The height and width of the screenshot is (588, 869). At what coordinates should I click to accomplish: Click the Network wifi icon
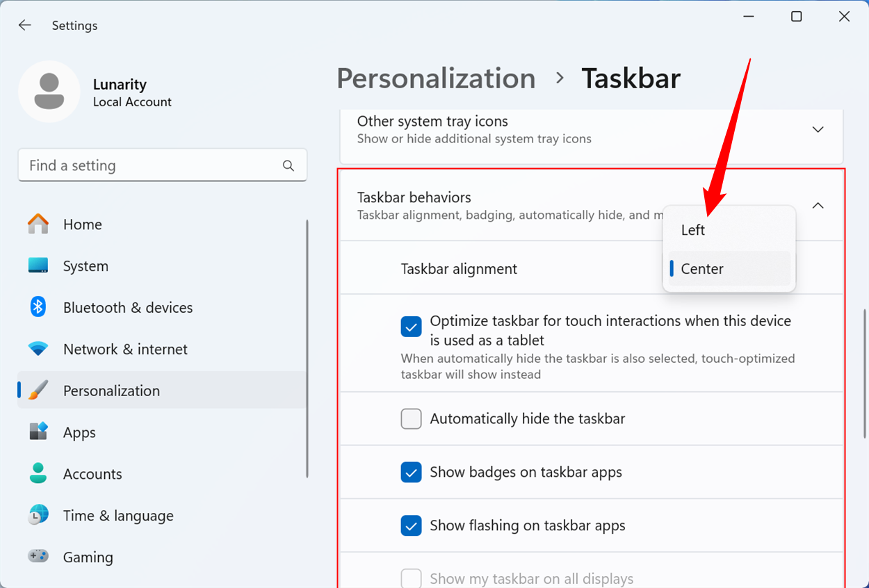coord(38,349)
